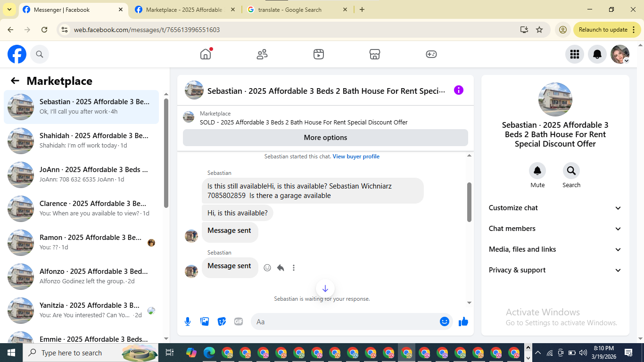This screenshot has height=362, width=644.
Task: Open the Facebook Home icon
Action: point(206,54)
